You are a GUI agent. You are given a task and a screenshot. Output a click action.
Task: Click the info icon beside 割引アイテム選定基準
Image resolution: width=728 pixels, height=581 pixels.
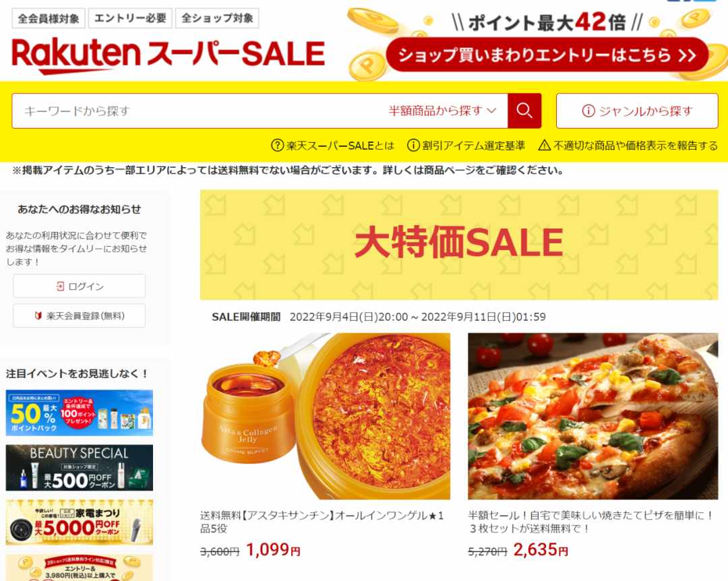pos(413,146)
